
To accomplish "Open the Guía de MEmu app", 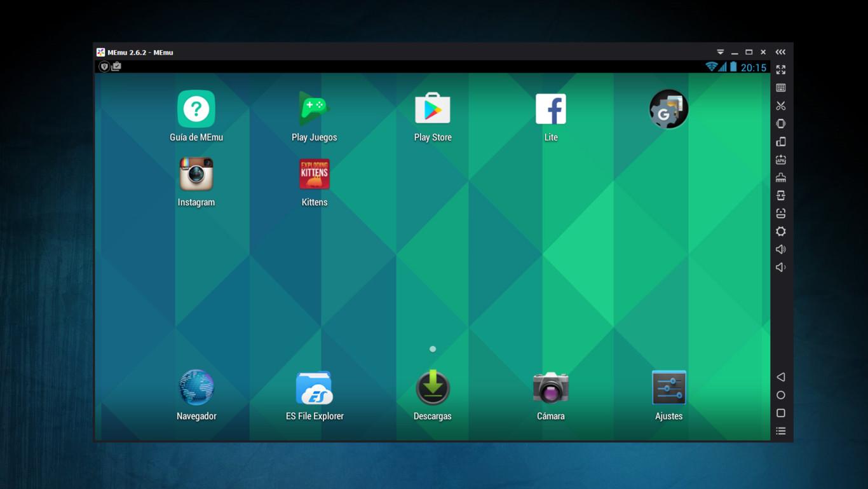I will pos(196,109).
